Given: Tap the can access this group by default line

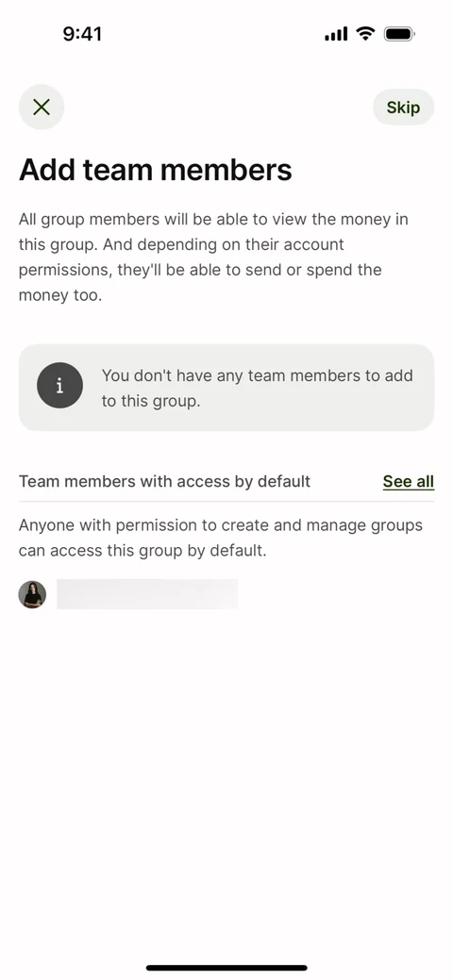Looking at the screenshot, I should [143, 551].
